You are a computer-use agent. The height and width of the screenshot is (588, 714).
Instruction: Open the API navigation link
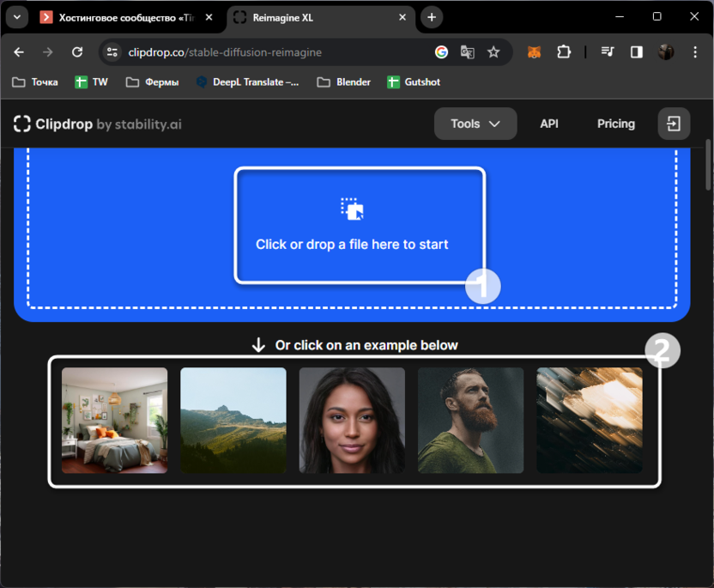[549, 124]
